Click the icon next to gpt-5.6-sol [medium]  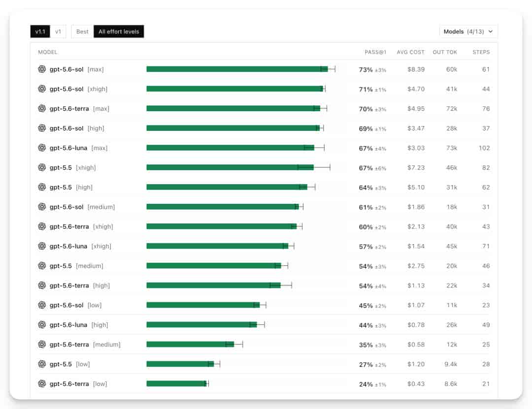(x=42, y=207)
